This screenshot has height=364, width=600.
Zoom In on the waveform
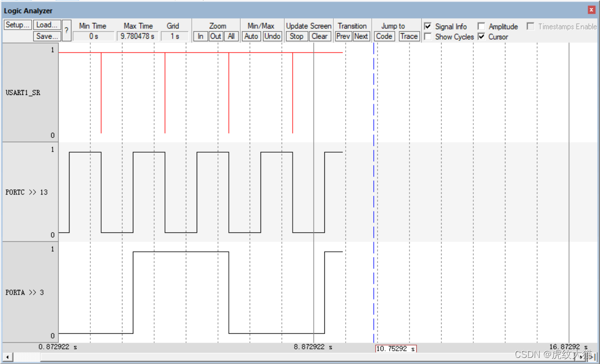201,36
